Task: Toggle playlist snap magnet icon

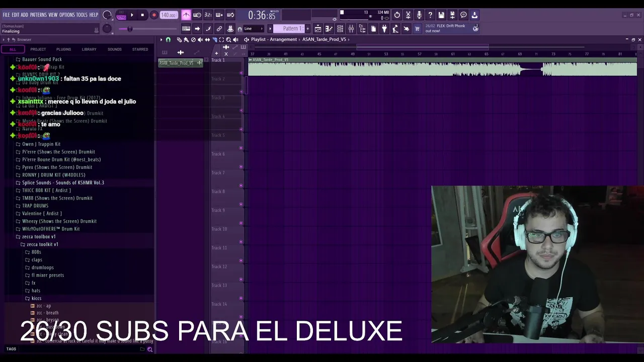Action: point(168,40)
